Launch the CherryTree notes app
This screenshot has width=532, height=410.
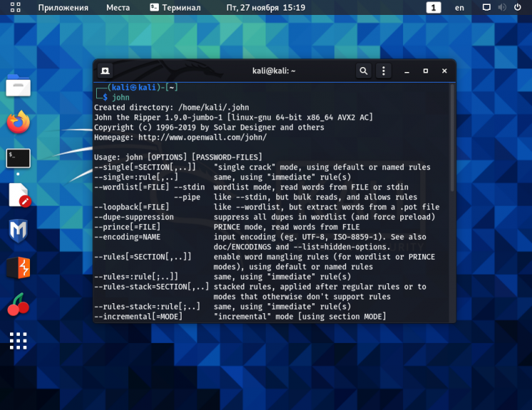(x=19, y=305)
